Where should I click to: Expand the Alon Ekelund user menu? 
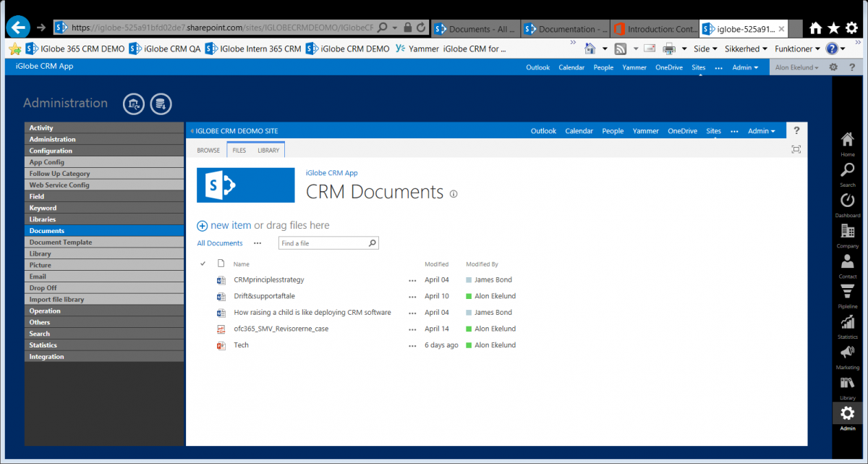(796, 67)
